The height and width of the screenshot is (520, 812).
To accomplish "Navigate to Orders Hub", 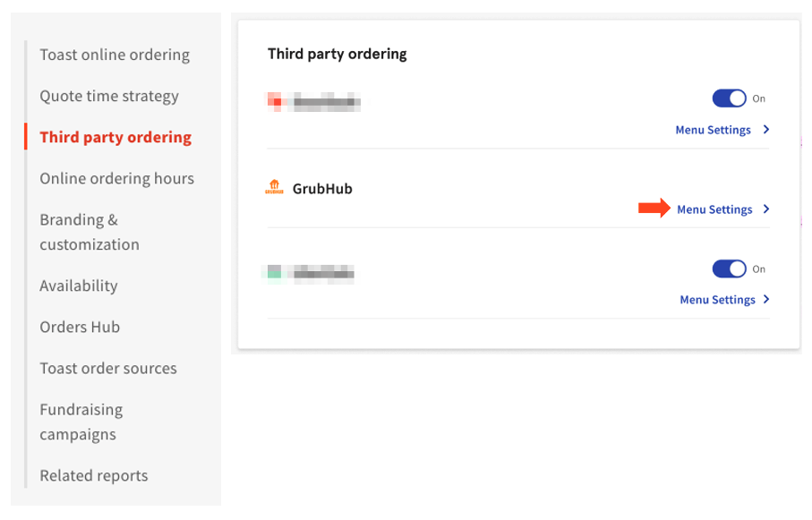I will (x=80, y=327).
